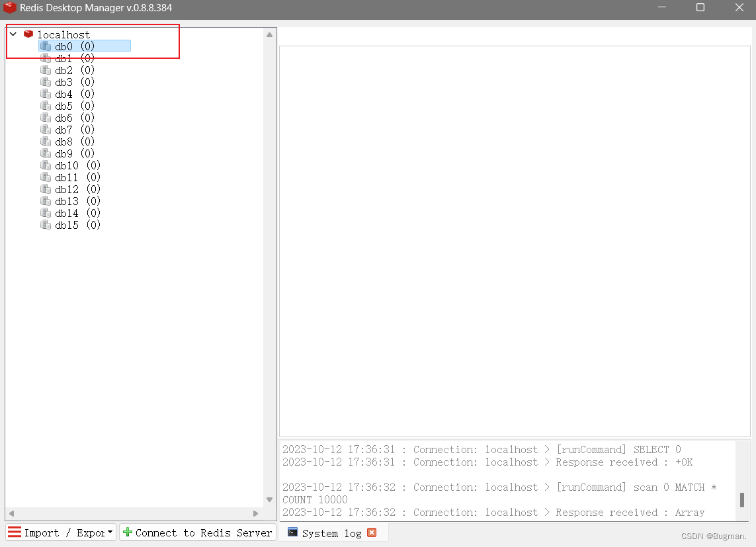Select the localhost connection label
The height and width of the screenshot is (547, 756).
click(x=63, y=34)
